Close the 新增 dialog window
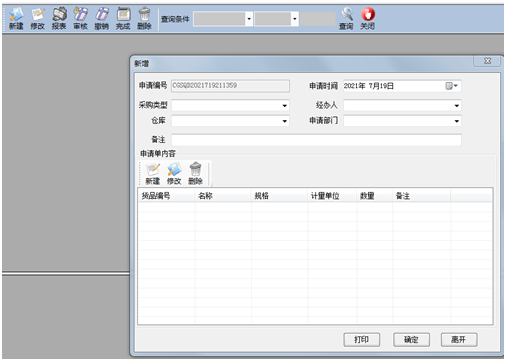 [x=487, y=61]
